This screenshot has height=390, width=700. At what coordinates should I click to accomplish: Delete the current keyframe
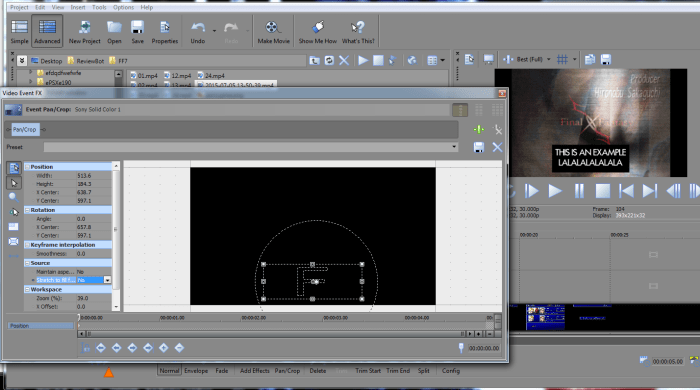tap(179, 348)
